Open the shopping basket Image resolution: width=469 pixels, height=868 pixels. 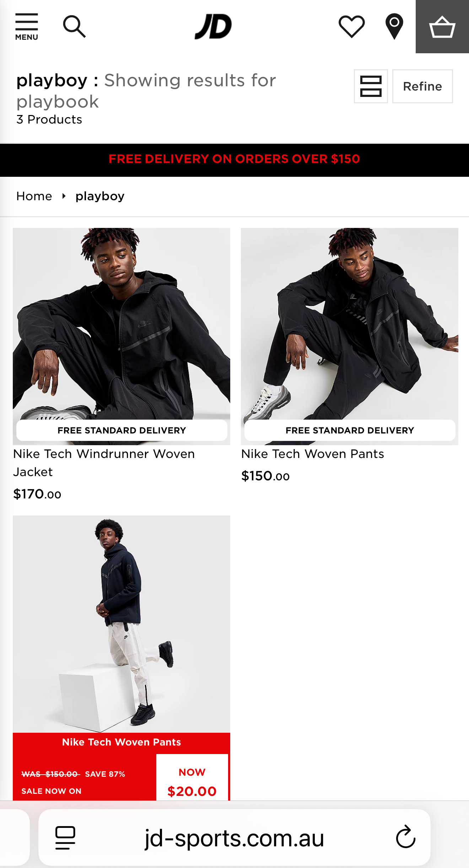coord(442,27)
